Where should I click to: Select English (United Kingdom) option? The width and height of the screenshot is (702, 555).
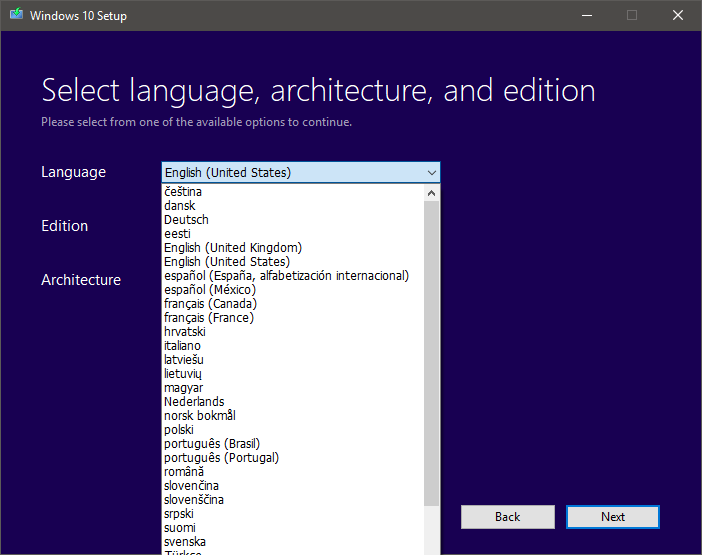pyautogui.click(x=293, y=248)
